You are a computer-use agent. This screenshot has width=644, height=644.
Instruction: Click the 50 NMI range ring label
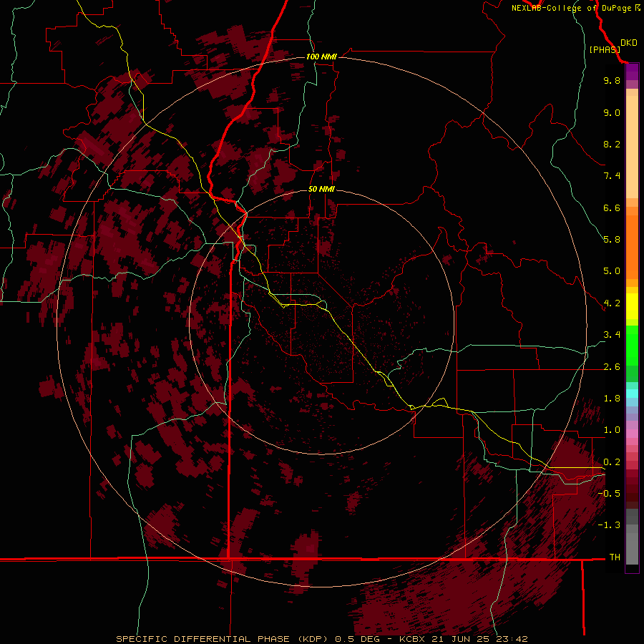321,189
